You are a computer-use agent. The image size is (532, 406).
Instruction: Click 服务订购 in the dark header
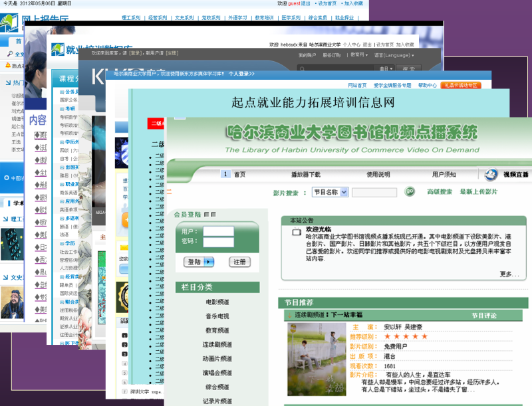click(331, 55)
